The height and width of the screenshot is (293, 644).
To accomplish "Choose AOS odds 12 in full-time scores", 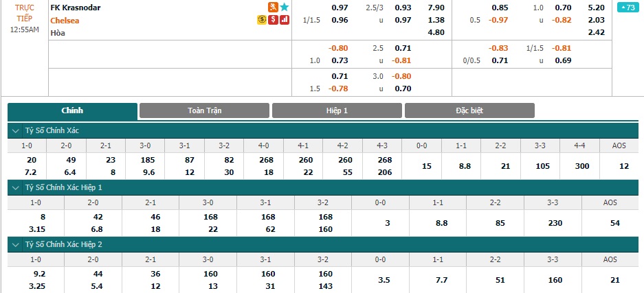I will pos(624,166).
